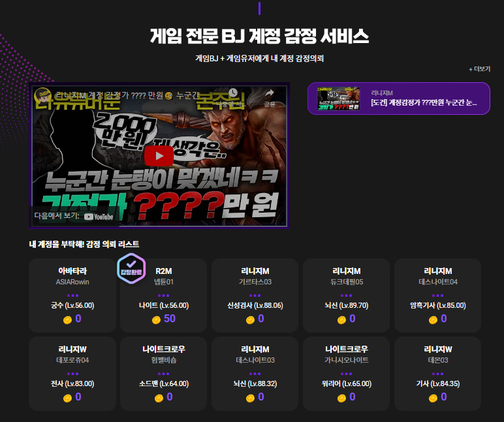Click the 감정완료 badge icon
This screenshot has height=422, width=504.
tap(131, 269)
